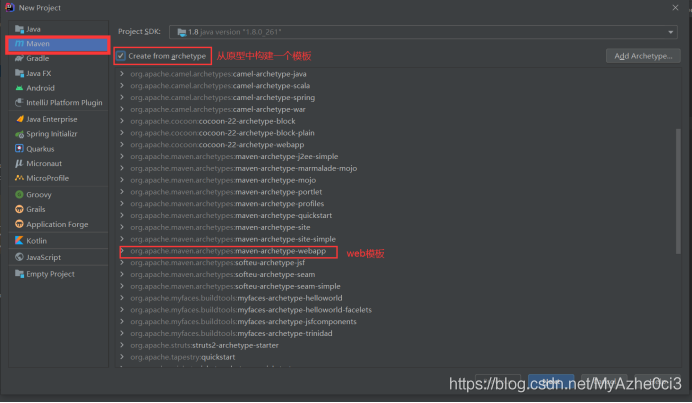692x403 pixels.
Task: Choose the Groovy green icon
Action: 19,195
